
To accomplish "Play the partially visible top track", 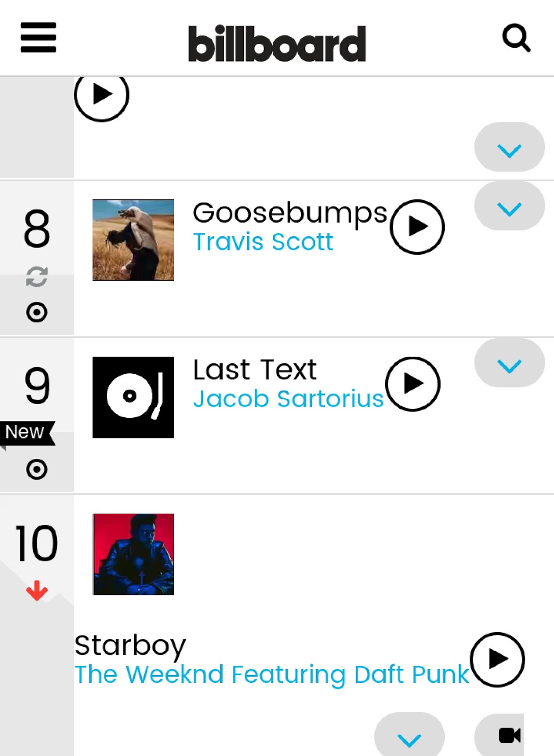I will [102, 94].
